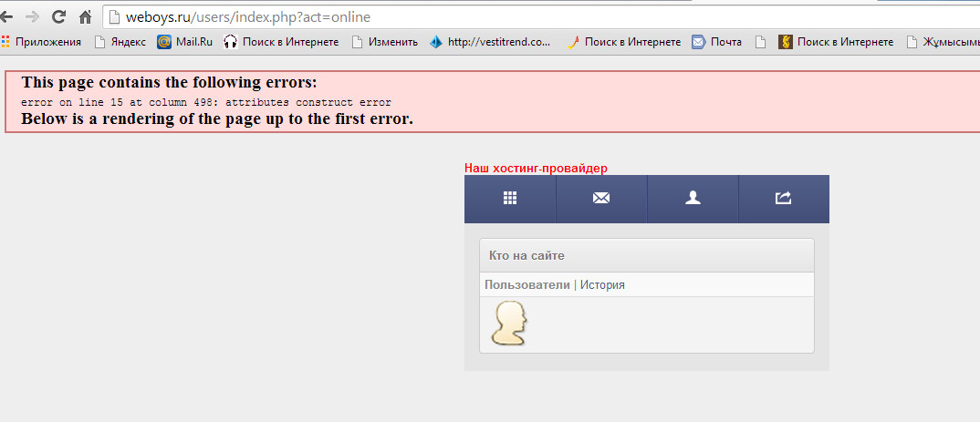This screenshot has height=422, width=980.
Task: Open the user profile icon in site navbar
Action: click(x=693, y=199)
